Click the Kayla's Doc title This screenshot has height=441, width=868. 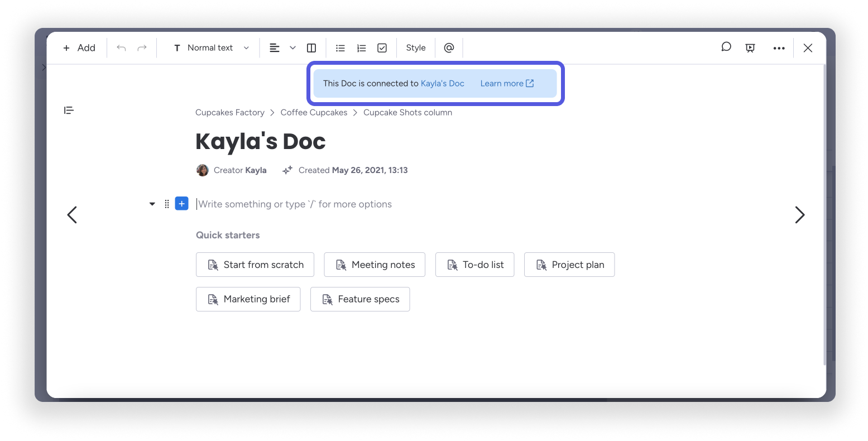(260, 142)
